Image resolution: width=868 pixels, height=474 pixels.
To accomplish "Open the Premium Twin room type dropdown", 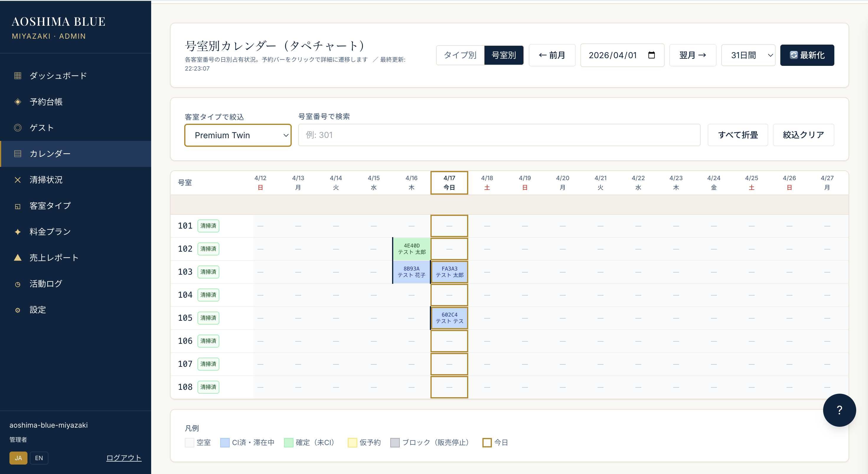I will click(x=238, y=135).
